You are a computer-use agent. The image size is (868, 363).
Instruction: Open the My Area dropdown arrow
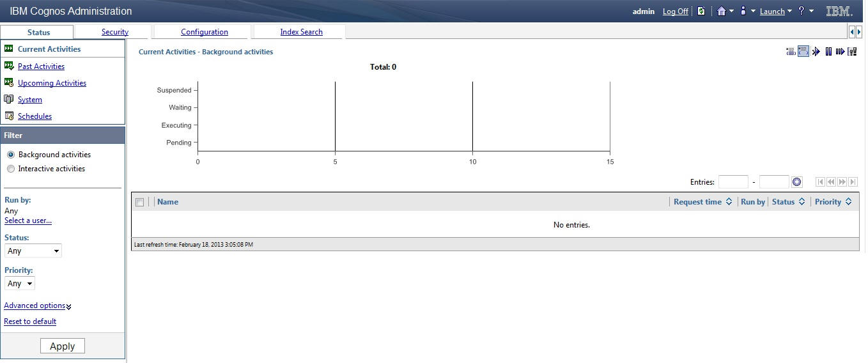(753, 12)
